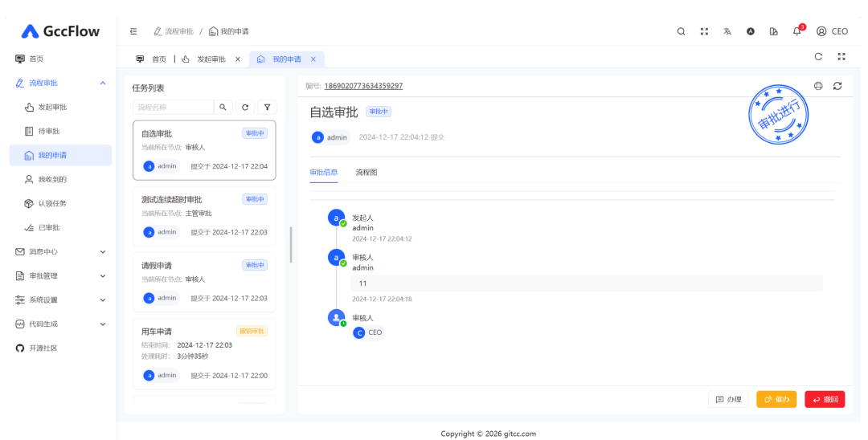Click the 发起人 avatar in timeline
Screen dimensions: 868x440
click(x=336, y=218)
